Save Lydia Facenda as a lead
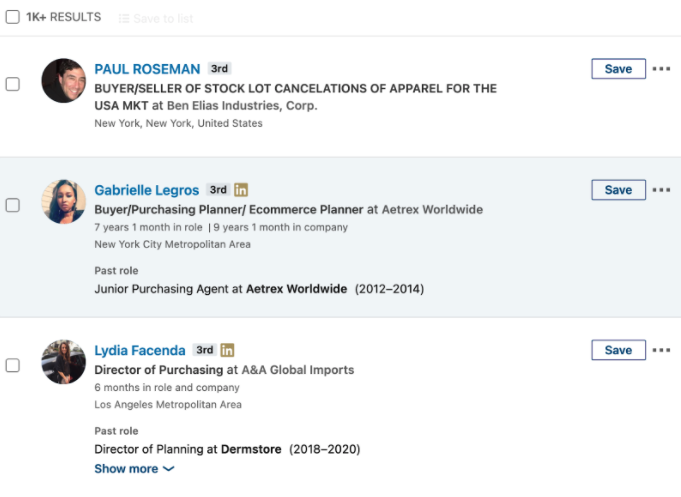Image resolution: width=681 pixels, height=497 pixels. tap(618, 350)
